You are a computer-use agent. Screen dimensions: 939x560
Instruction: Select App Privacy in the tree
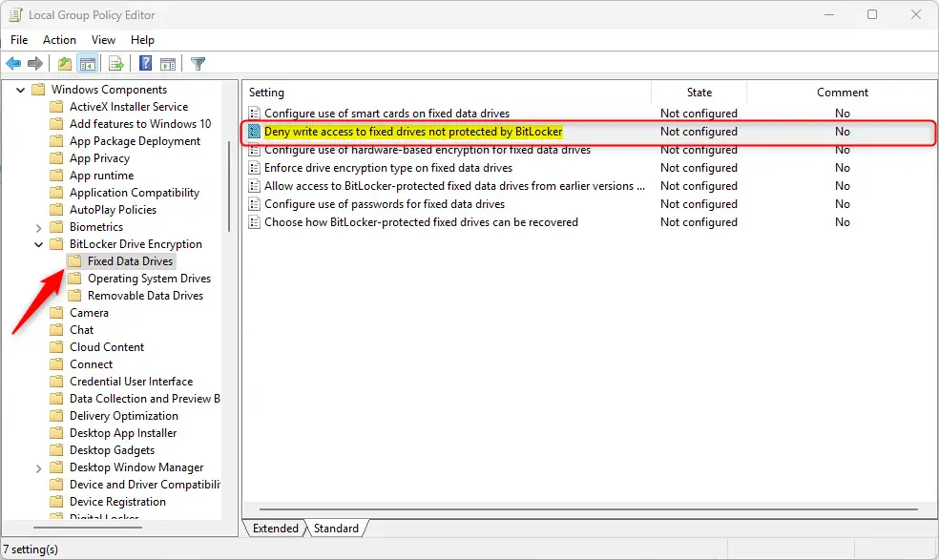[x=99, y=158]
